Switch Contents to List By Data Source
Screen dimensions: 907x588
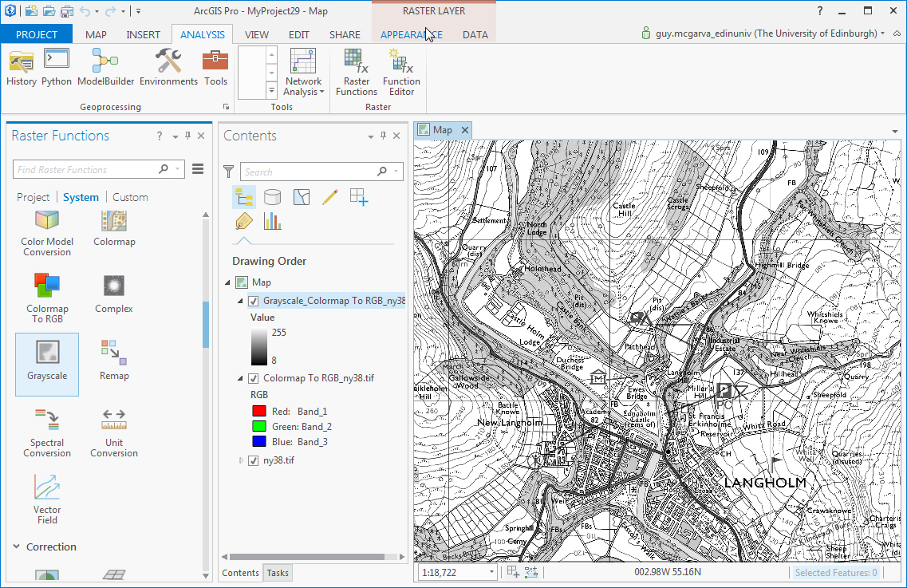point(273,197)
